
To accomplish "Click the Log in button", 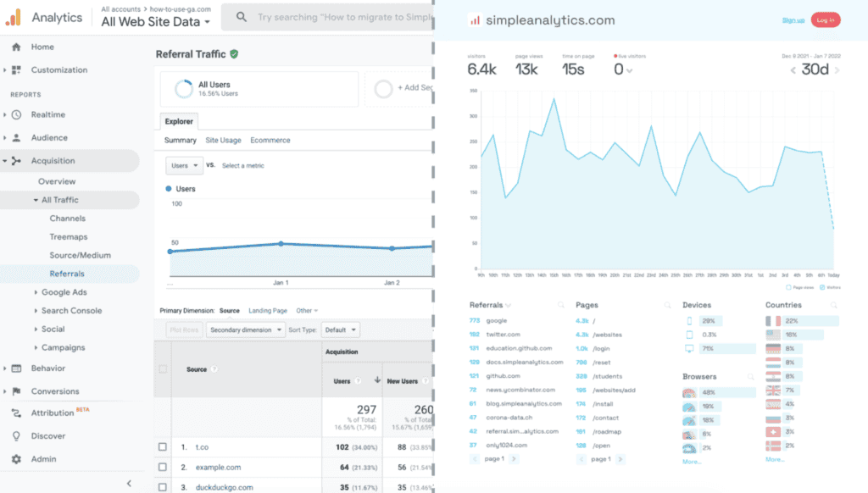I will (x=826, y=20).
